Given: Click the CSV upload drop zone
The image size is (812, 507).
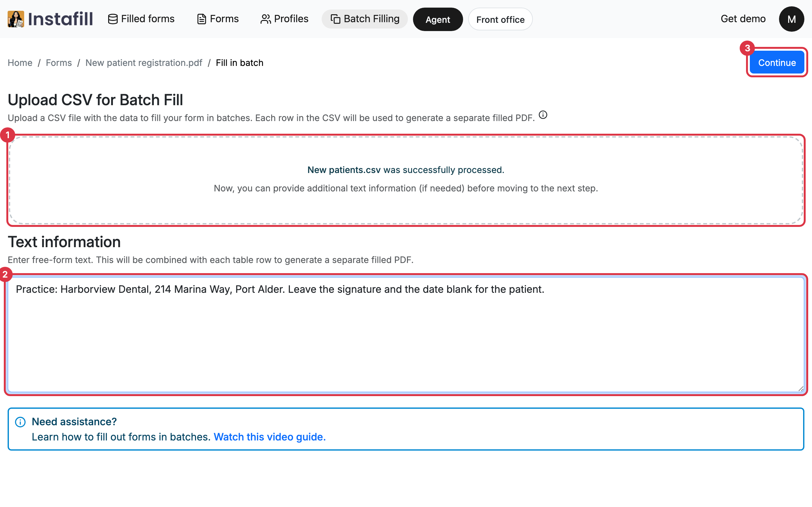Looking at the screenshot, I should 406,180.
